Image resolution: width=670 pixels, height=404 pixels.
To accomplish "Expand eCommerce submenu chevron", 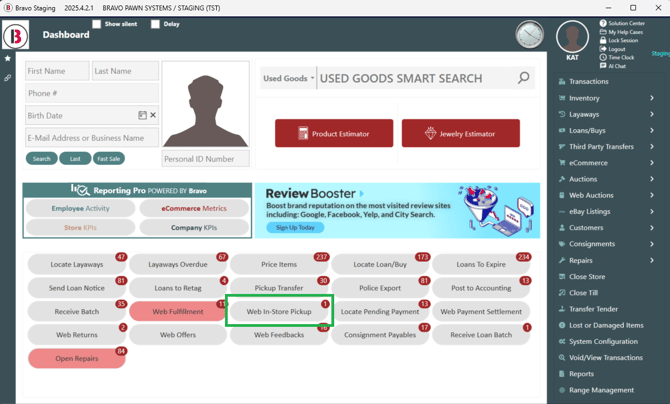I will point(652,163).
